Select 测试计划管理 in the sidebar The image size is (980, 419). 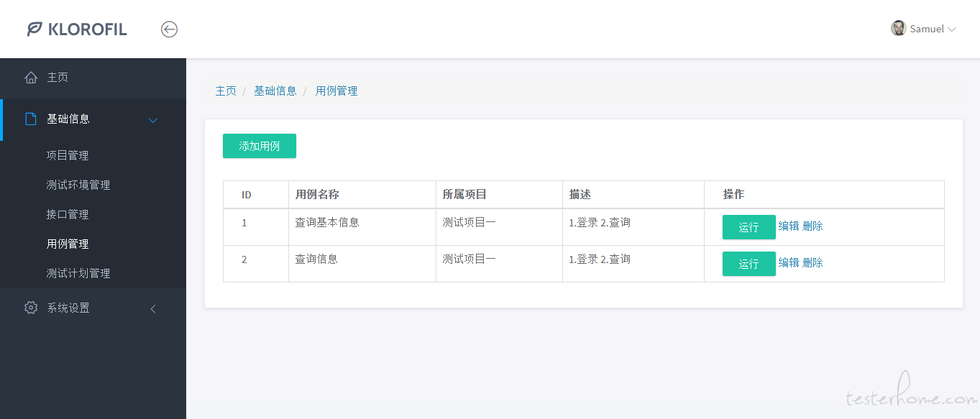click(x=78, y=273)
